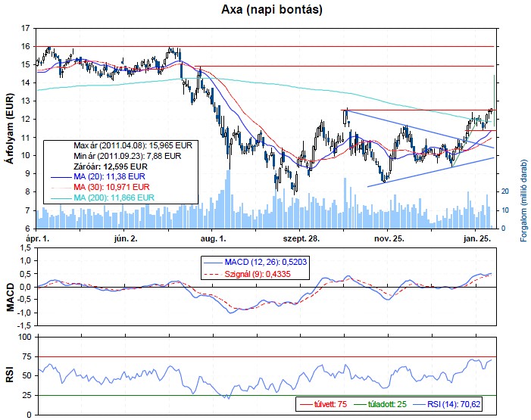Select the MA (30) legend entry
Image resolution: width=531 pixels, height=420 pixels.
point(110,185)
